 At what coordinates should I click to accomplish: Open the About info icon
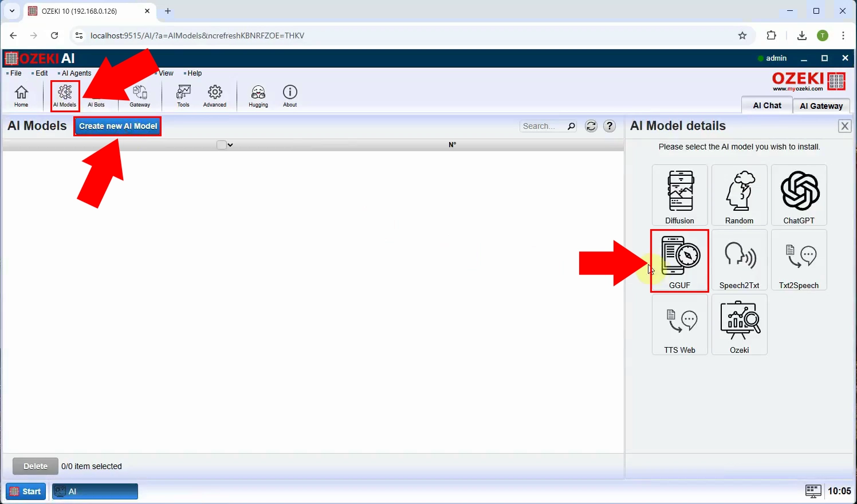click(290, 96)
